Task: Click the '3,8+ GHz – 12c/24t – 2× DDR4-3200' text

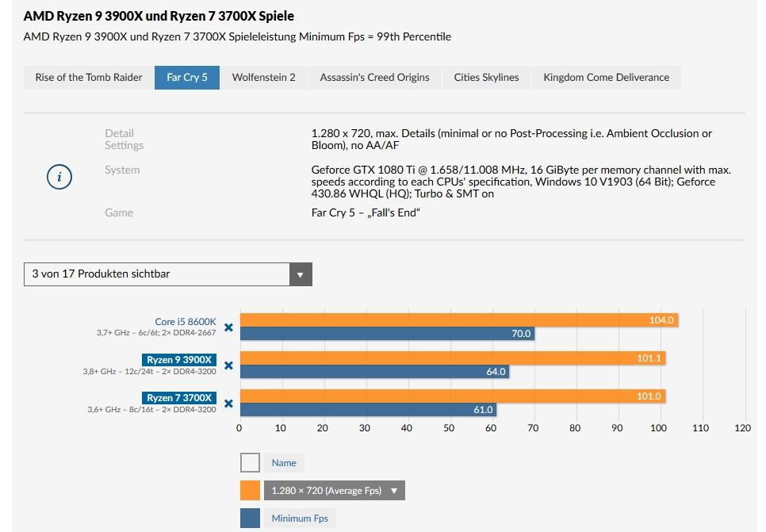Action: click(x=150, y=371)
